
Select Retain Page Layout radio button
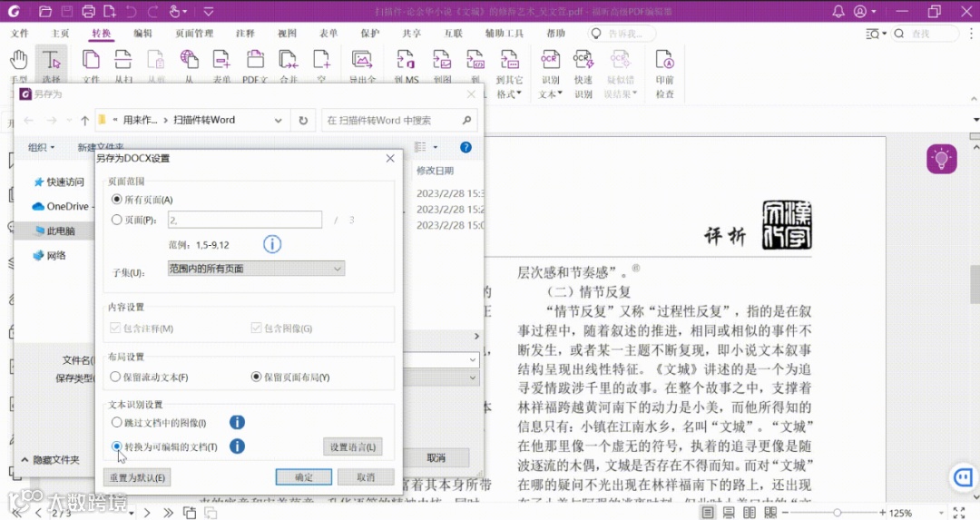click(256, 377)
